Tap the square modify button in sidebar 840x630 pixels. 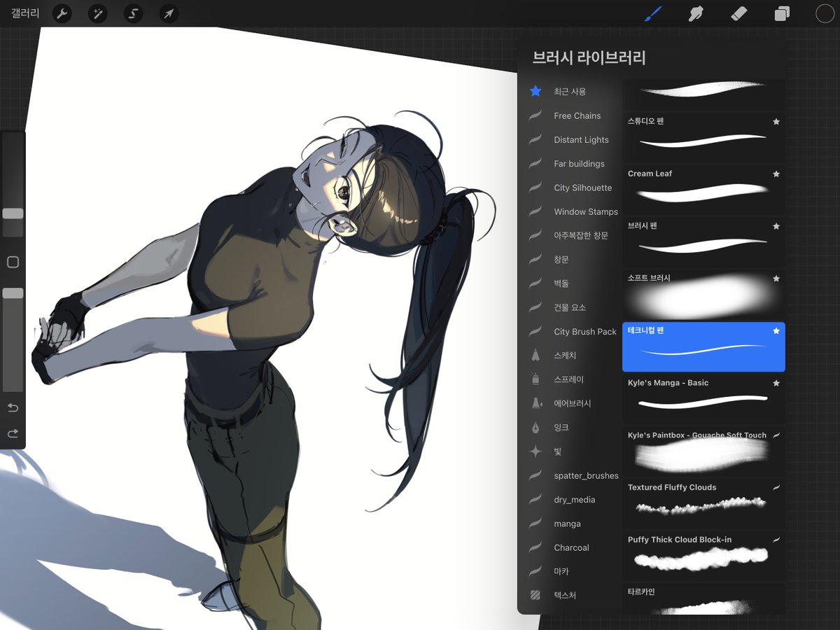13,262
